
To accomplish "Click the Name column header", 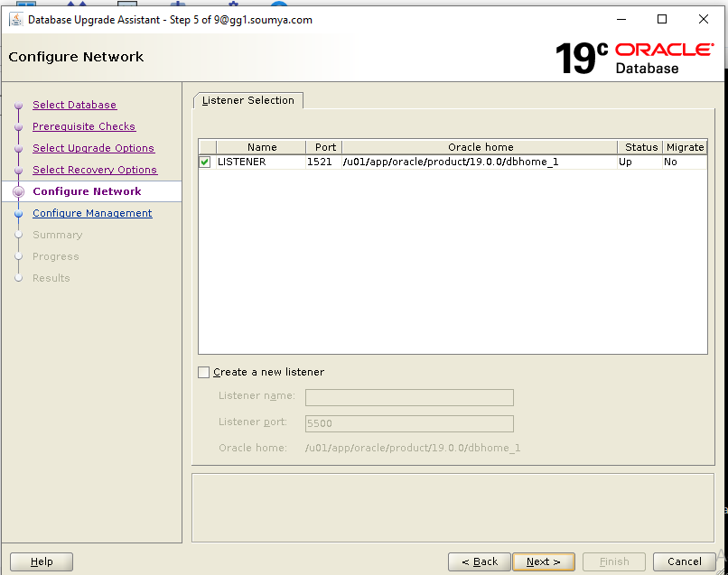I will (x=261, y=147).
